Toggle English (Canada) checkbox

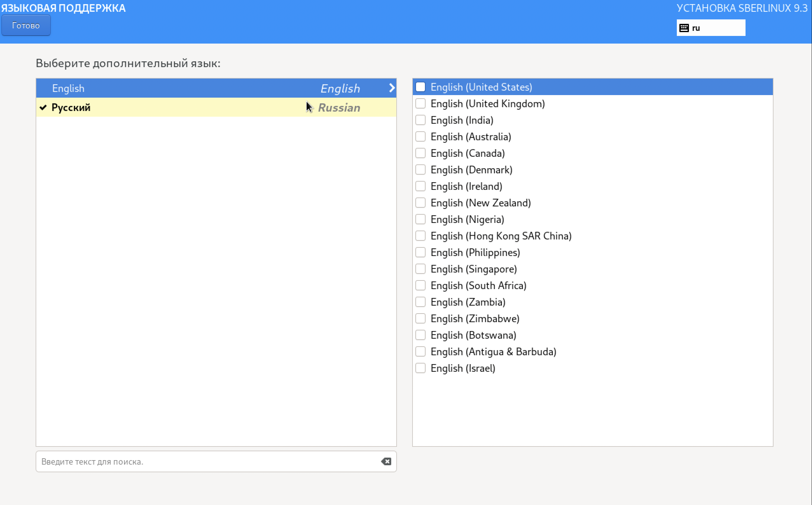420,153
